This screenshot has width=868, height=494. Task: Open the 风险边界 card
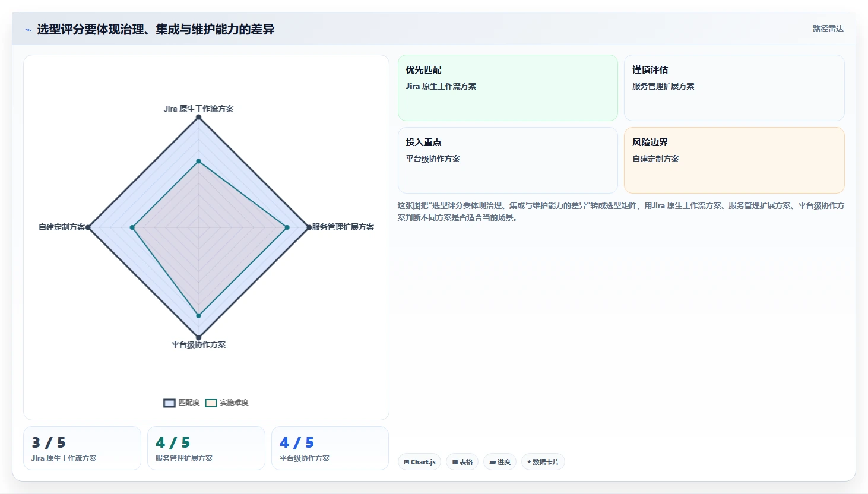pyautogui.click(x=734, y=160)
